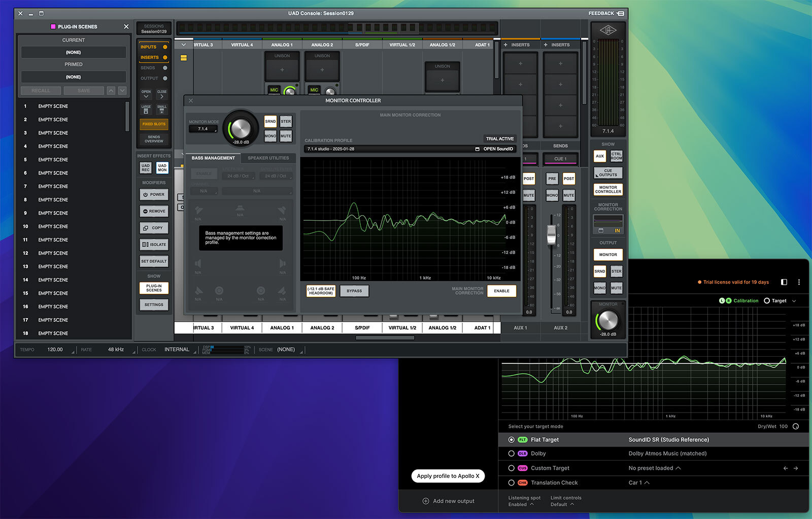This screenshot has width=812, height=519.
Task: Select the UAD MON insert effects mode
Action: (162, 168)
